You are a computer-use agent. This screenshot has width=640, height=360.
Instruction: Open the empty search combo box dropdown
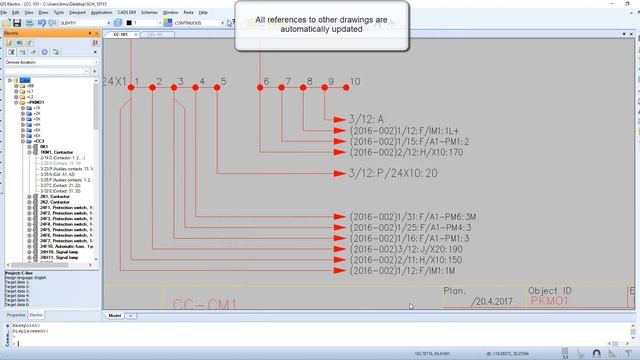pyautogui.click(x=87, y=71)
